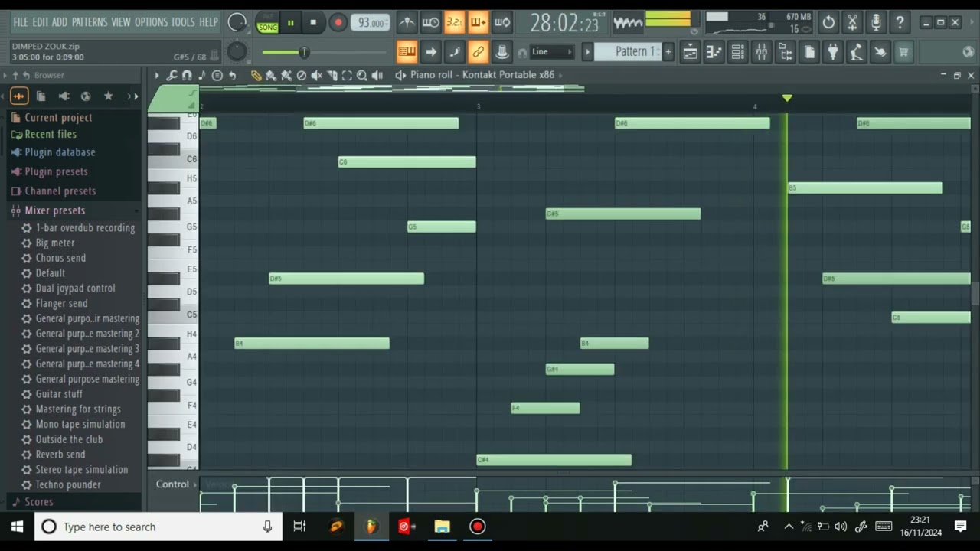
Task: Expand the Channel presets folder
Action: point(60,191)
